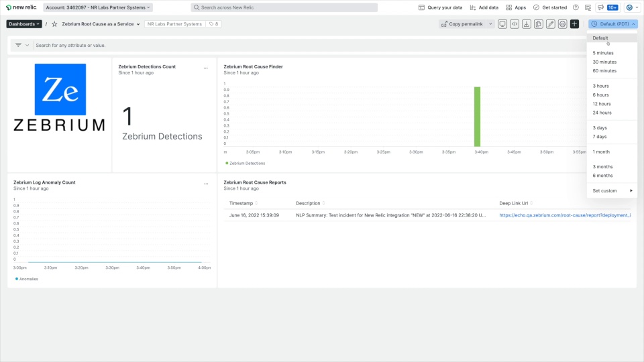Click the 1 Zebrium Detections billboard value

pos(162,123)
